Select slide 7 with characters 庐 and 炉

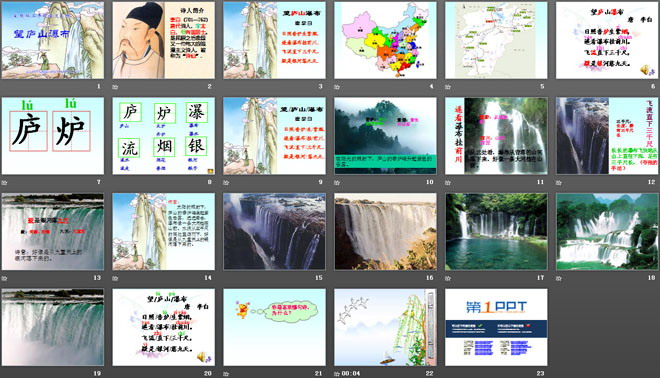[x=53, y=136]
